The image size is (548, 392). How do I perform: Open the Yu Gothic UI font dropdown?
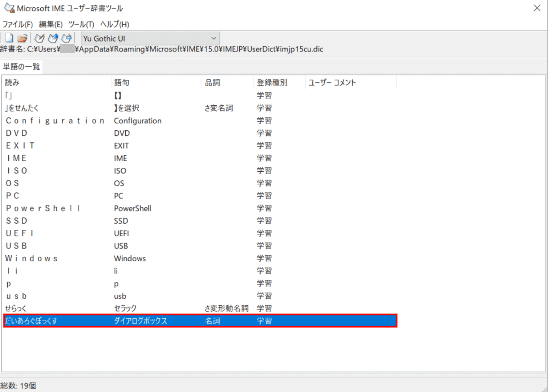150,38
